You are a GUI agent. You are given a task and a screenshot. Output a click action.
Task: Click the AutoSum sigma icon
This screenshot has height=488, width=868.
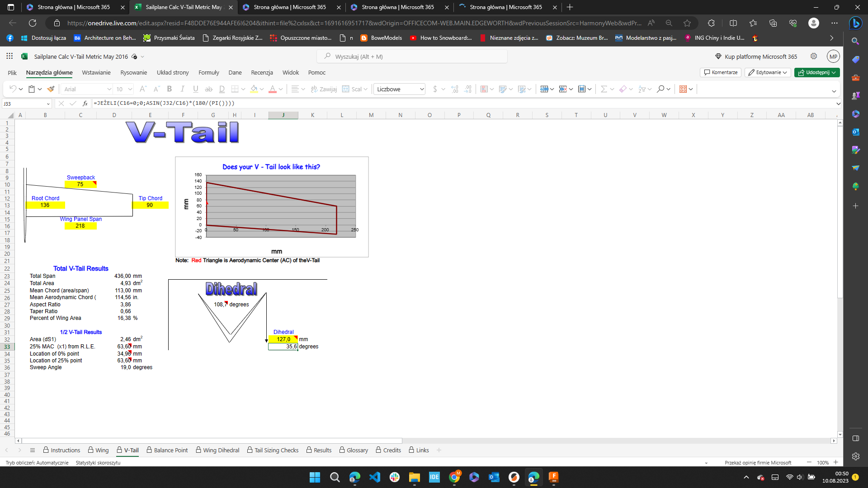point(604,89)
